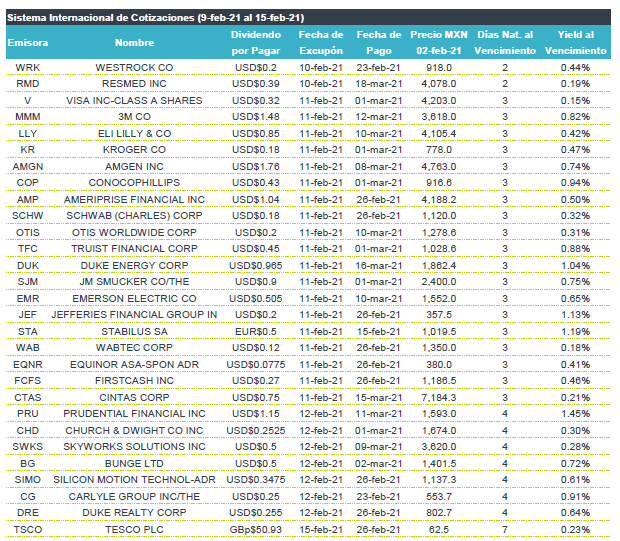Click the name TESCO PLC
Viewport: 620px width, 541px height.
click(x=134, y=530)
